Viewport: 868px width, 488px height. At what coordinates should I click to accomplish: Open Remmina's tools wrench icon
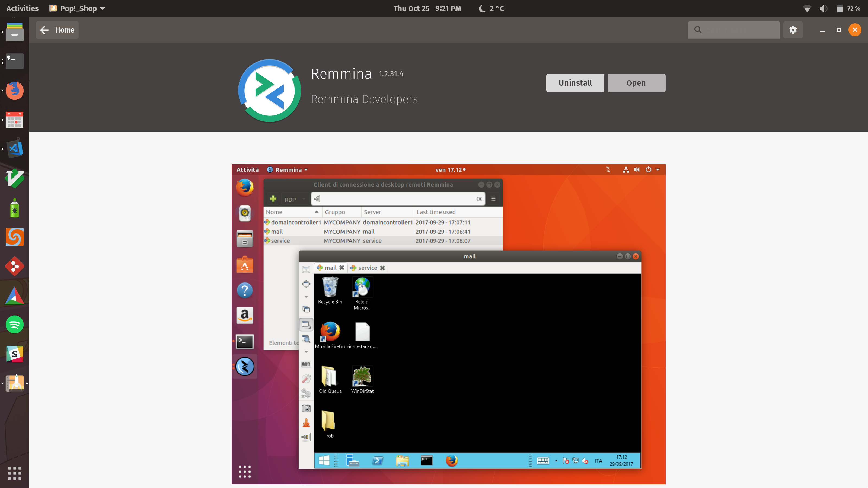306,378
